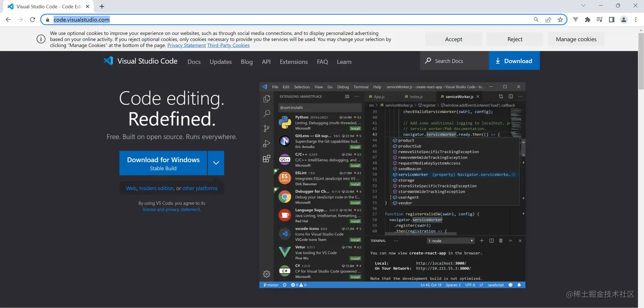This screenshot has height=308, width=644.
Task: Split the terminal in the preview's panel
Action: (492, 241)
